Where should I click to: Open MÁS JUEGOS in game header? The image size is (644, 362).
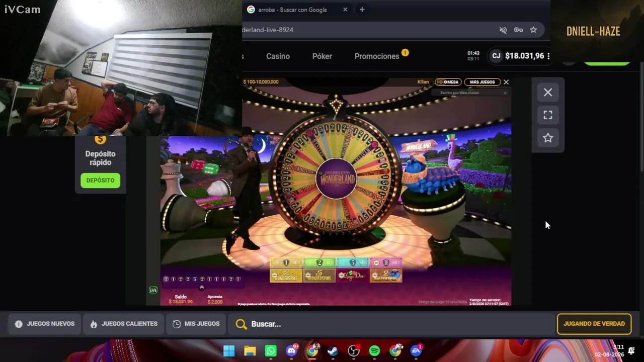tap(482, 82)
